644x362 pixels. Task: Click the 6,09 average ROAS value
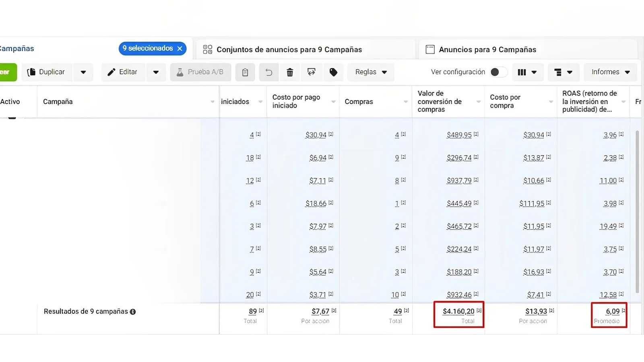613,312
